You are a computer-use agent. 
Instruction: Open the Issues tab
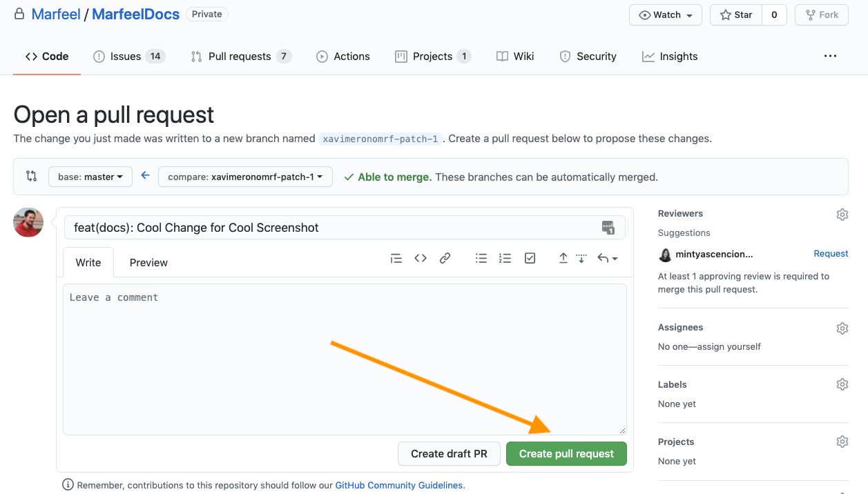pos(129,57)
